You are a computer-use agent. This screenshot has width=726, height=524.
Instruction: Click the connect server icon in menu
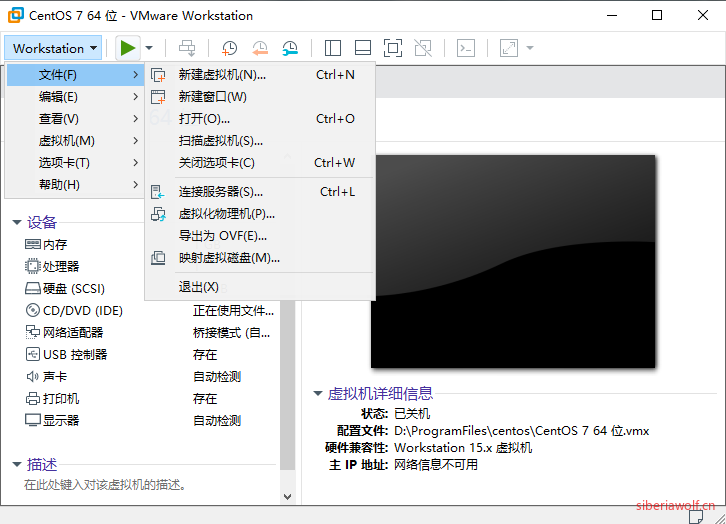point(158,192)
